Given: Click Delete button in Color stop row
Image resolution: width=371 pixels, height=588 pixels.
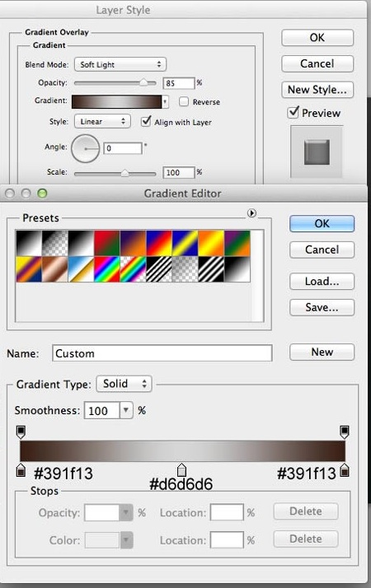Looking at the screenshot, I should point(306,539).
